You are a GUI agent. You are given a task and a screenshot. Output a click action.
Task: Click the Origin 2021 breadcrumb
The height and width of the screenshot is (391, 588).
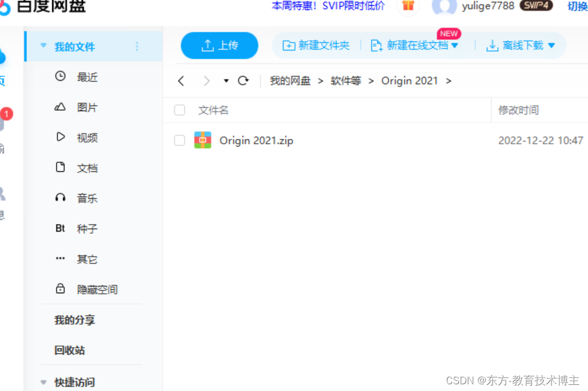click(x=409, y=81)
